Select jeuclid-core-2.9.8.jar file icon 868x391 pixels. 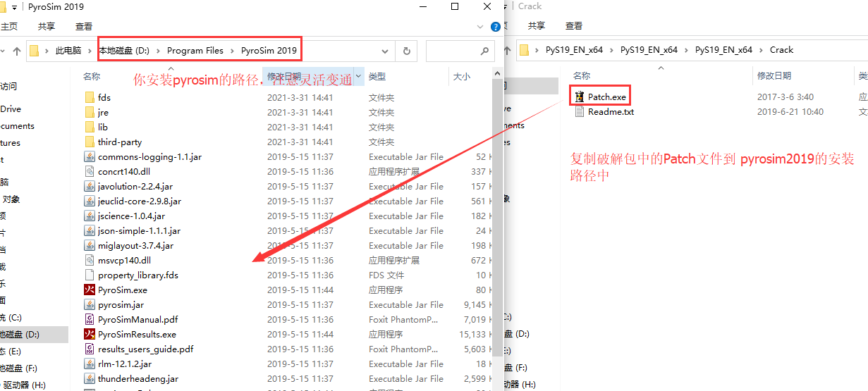click(90, 201)
